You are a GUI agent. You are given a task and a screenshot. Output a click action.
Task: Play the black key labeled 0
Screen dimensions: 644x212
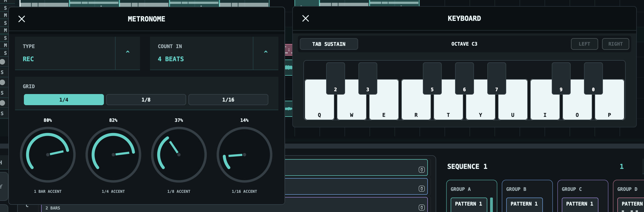pyautogui.click(x=593, y=78)
